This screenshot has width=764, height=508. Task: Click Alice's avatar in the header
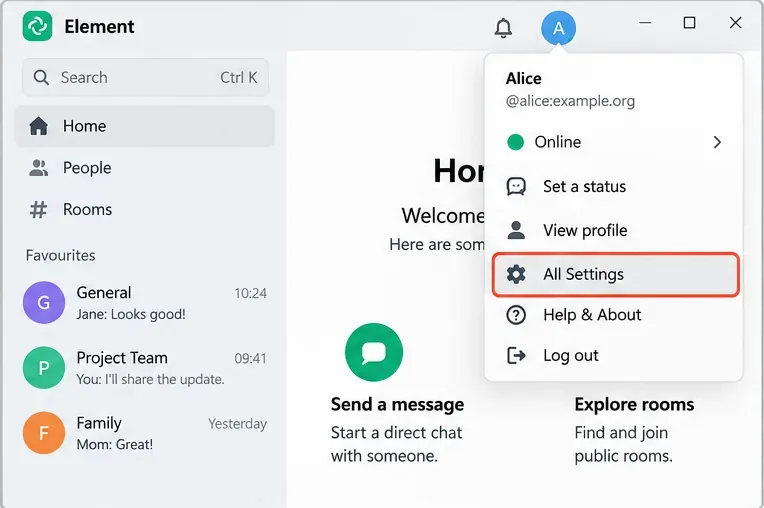pyautogui.click(x=558, y=28)
